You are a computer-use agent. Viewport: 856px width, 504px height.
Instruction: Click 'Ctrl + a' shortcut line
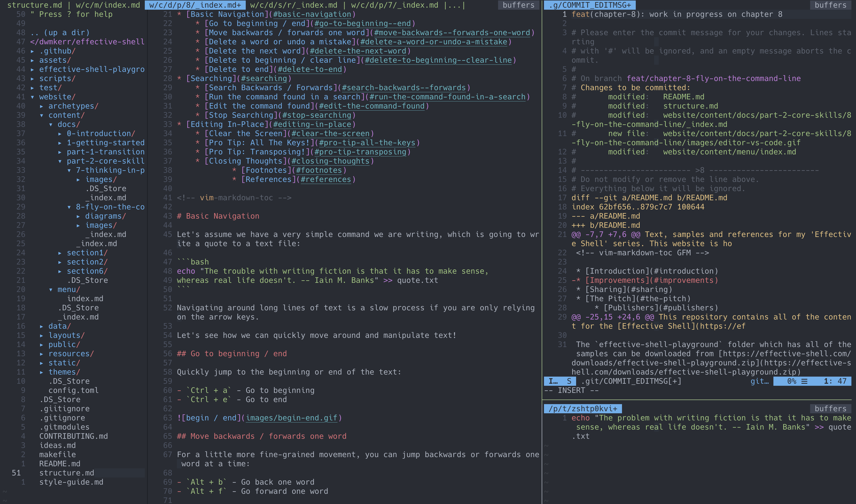pos(245,390)
